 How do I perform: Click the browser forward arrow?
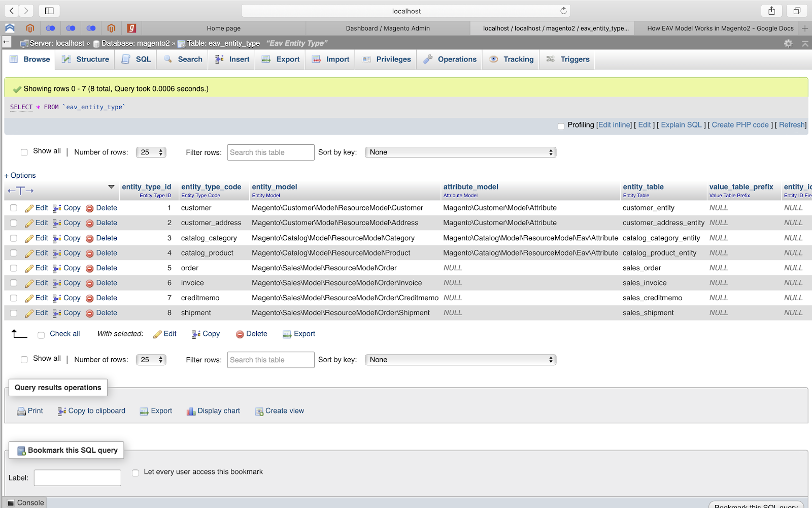26,11
